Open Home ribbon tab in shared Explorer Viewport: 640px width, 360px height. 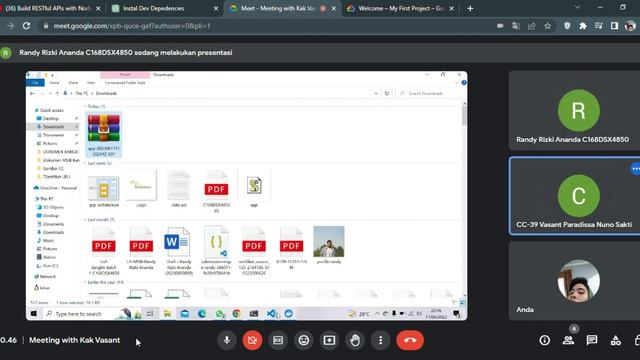coord(54,82)
